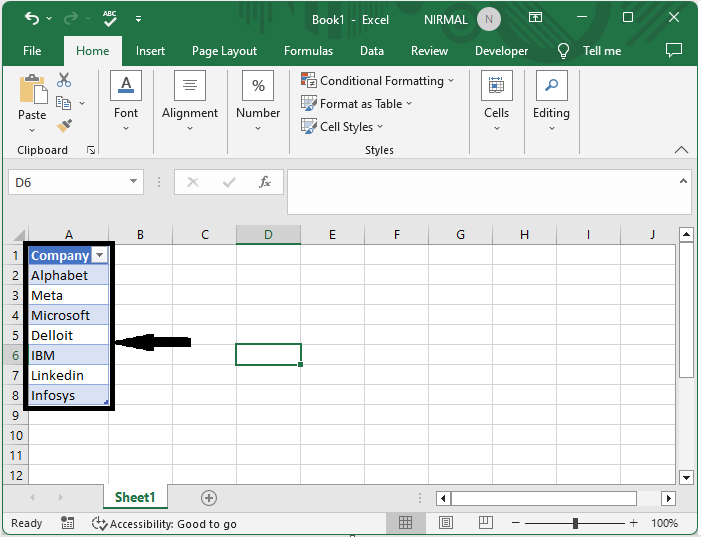Click the Copy icon
The width and height of the screenshot is (701, 537).
63,103
